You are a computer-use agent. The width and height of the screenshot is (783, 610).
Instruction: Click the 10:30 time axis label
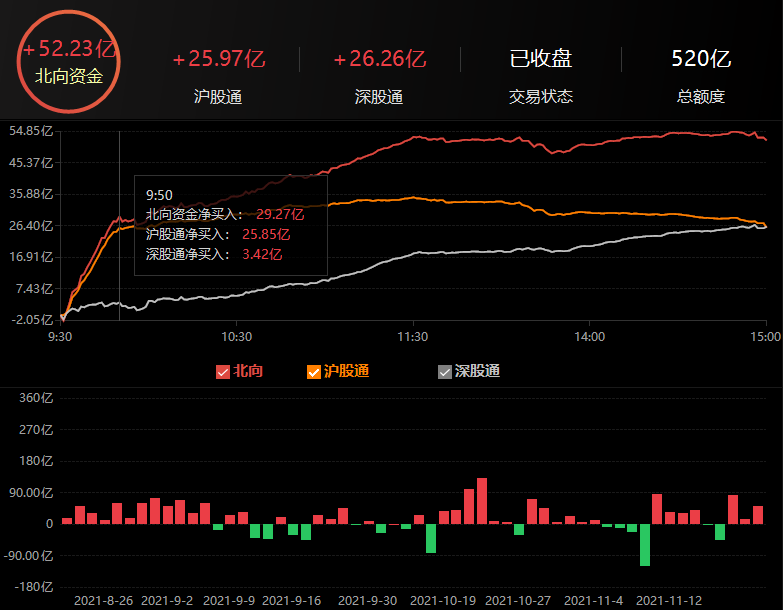236,337
